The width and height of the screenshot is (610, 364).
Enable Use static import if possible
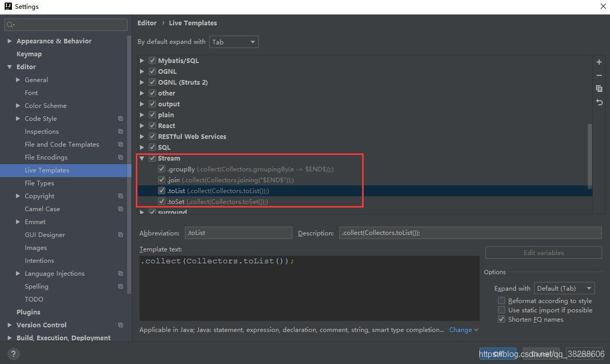tap(502, 310)
